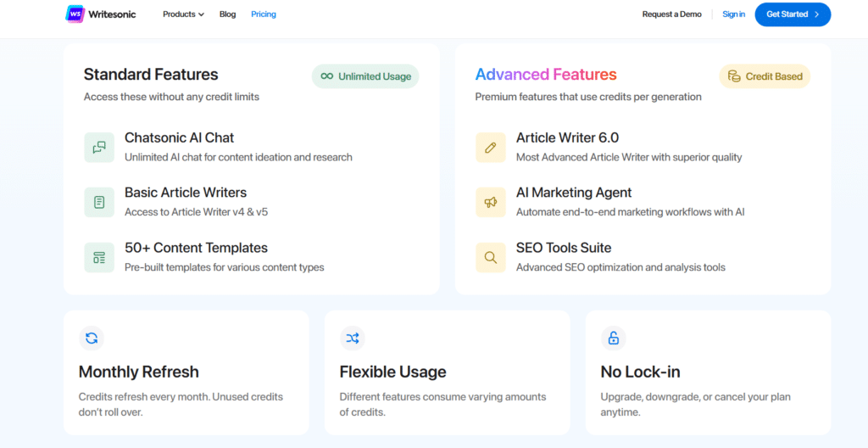868x448 pixels.
Task: Click the 50+ Content Templates layout icon
Action: (99, 257)
